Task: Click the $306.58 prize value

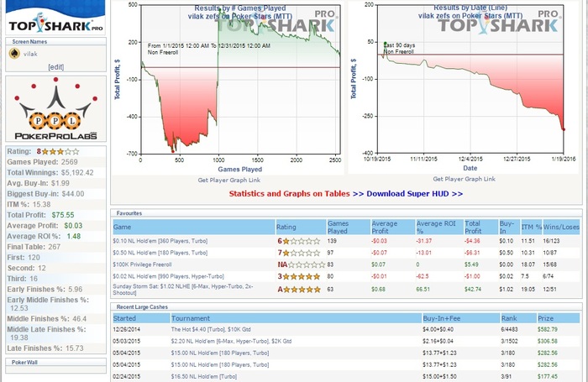Action: click(548, 341)
